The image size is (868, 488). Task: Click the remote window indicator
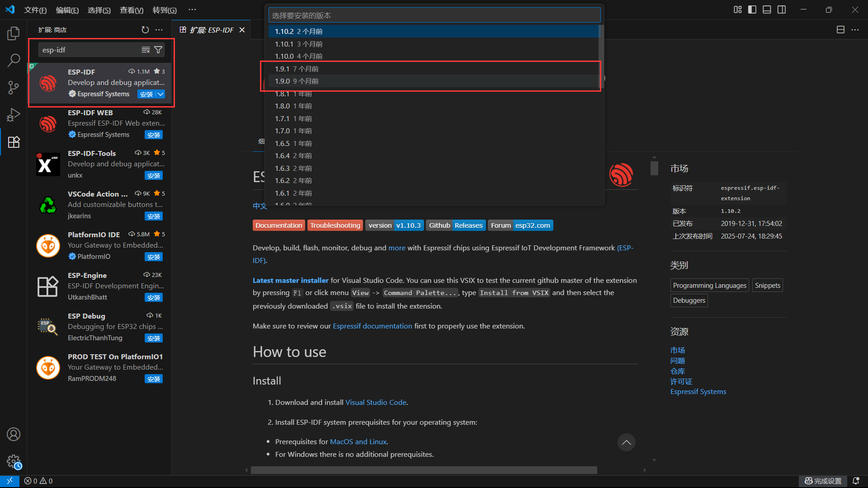pos(9,481)
